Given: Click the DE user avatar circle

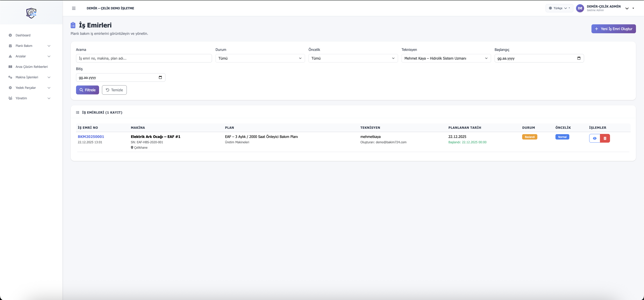Looking at the screenshot, I should tap(580, 8).
